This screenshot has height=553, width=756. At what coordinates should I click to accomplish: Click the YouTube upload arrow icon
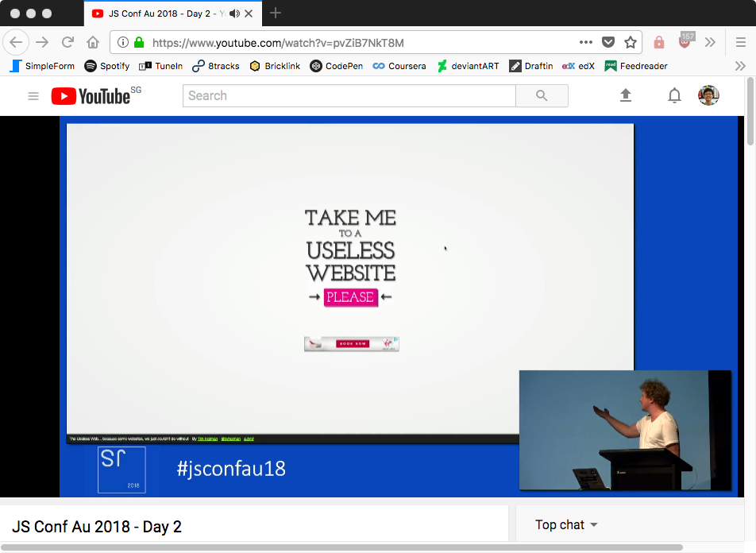click(x=625, y=95)
